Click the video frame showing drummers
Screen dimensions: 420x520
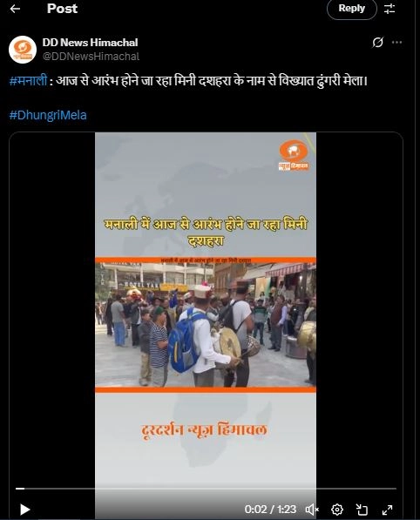point(206,325)
